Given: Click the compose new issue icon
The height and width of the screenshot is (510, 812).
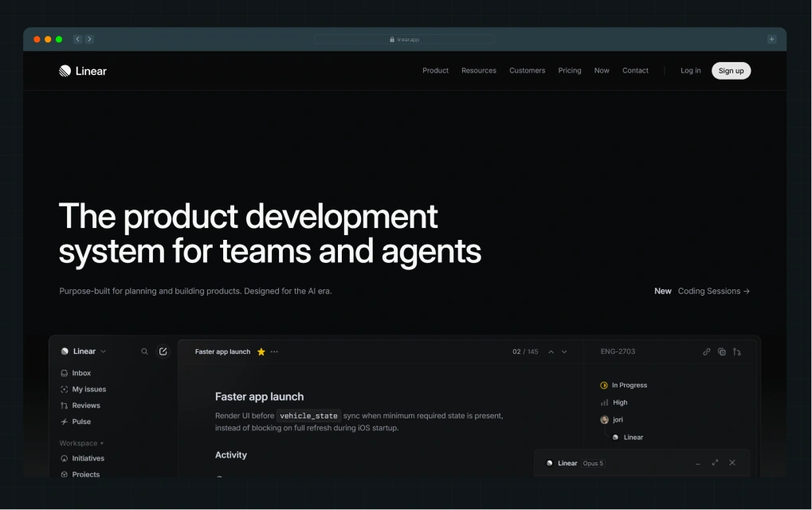Looking at the screenshot, I should point(163,351).
